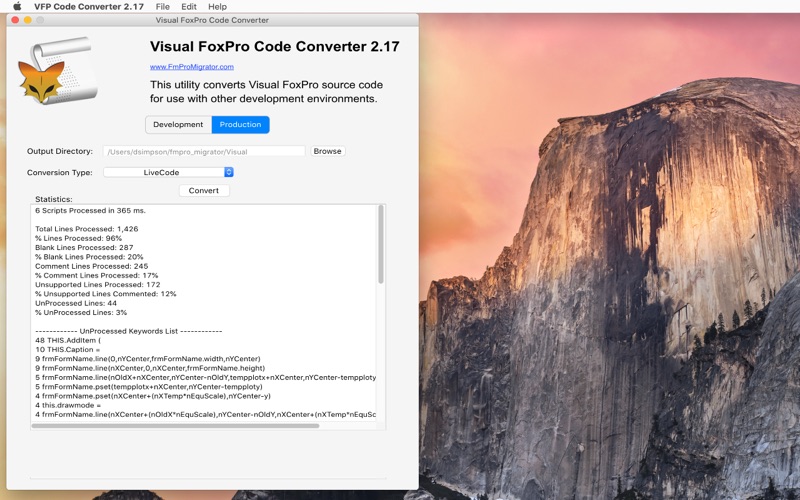Select '% UnProcessed Lines: 3%' line
Viewport: 800px width, 500px height.
tap(81, 312)
